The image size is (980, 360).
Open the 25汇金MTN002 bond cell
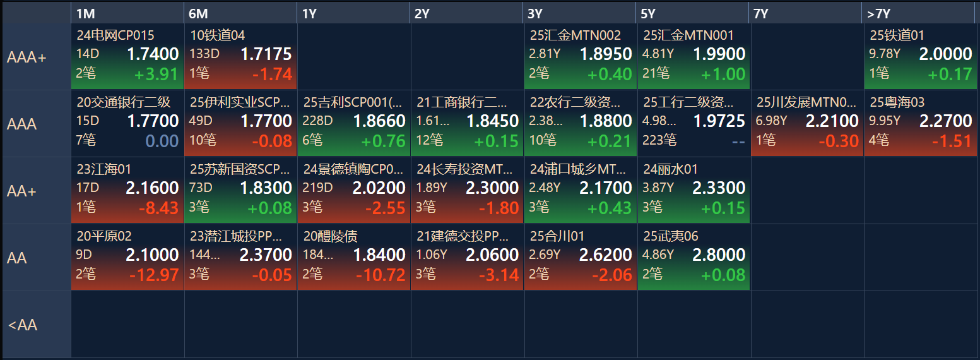pos(581,57)
